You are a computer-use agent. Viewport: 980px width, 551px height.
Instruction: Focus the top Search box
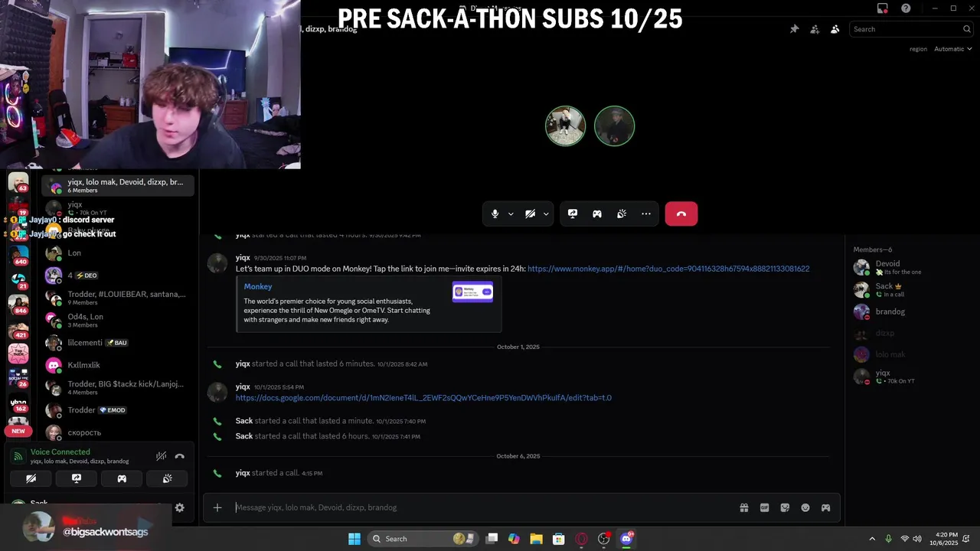click(911, 29)
